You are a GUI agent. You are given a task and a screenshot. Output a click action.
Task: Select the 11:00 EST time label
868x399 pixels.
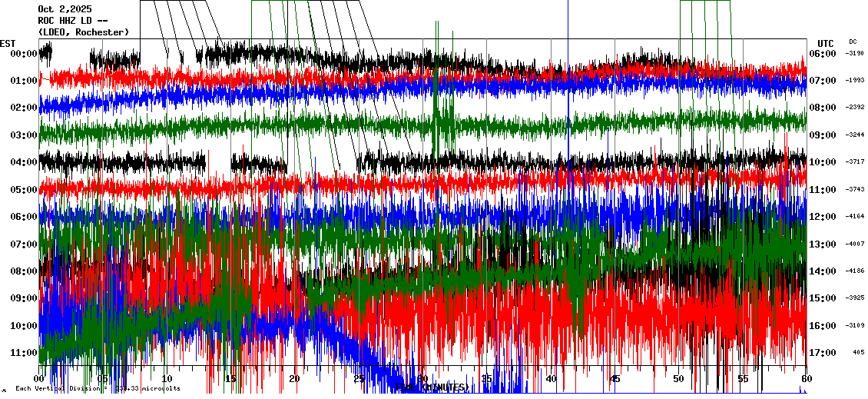24,353
